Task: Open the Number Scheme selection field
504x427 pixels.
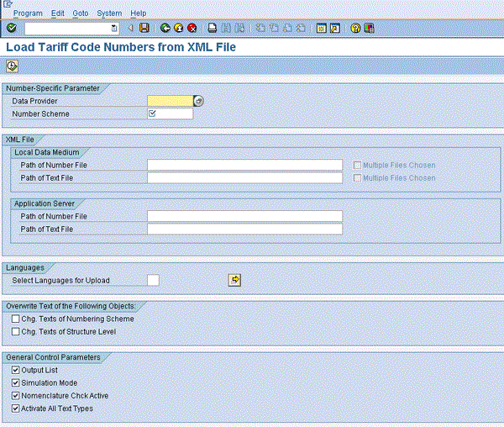Action: coord(170,113)
